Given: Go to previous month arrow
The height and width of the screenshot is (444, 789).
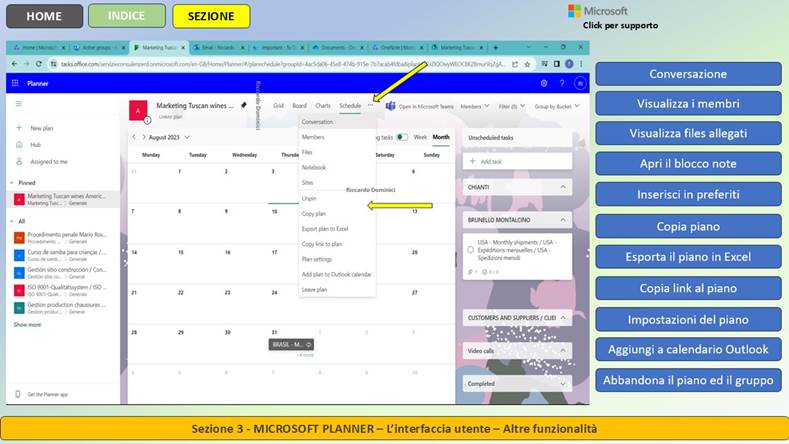Looking at the screenshot, I should [x=134, y=137].
